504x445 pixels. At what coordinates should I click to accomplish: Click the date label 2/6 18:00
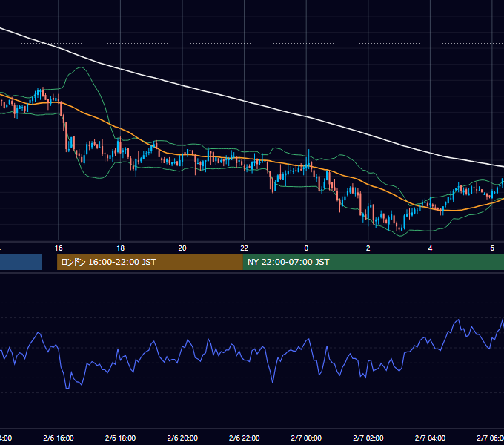pos(121,438)
